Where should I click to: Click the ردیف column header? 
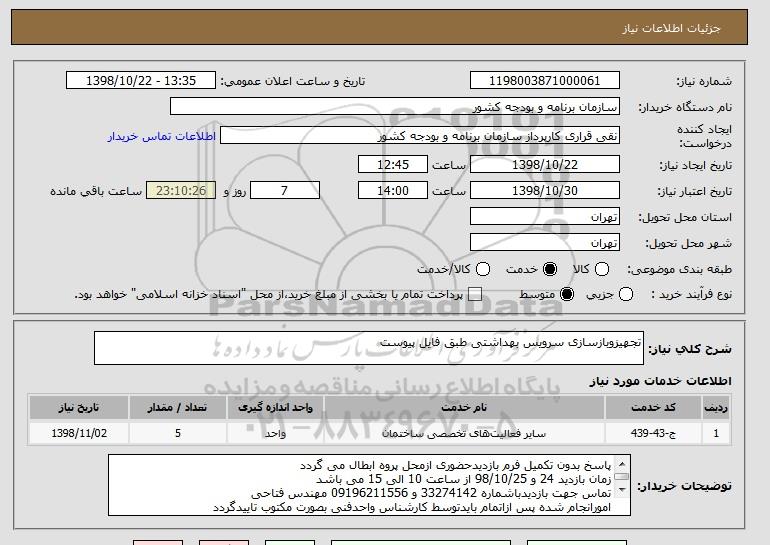(x=716, y=408)
